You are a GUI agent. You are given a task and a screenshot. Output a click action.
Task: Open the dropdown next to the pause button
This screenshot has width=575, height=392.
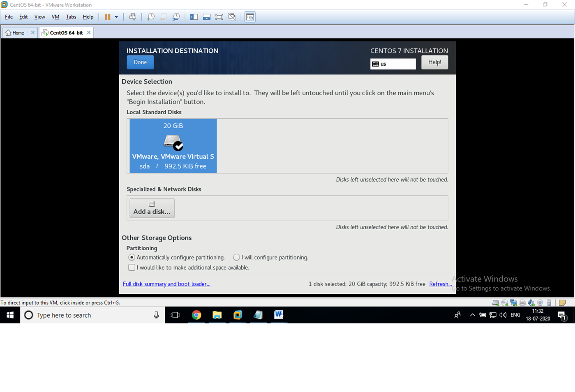pyautogui.click(x=117, y=16)
